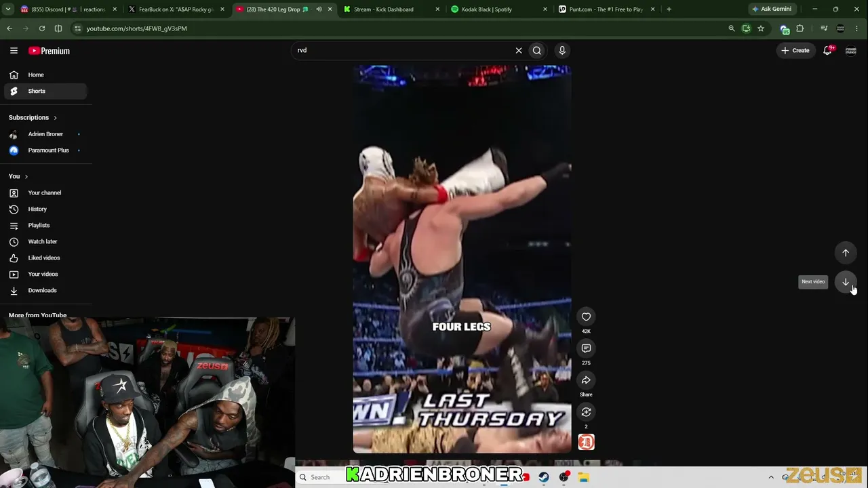The width and height of the screenshot is (868, 488).
Task: Open the Chrome three-dot menu
Action: (x=857, y=28)
